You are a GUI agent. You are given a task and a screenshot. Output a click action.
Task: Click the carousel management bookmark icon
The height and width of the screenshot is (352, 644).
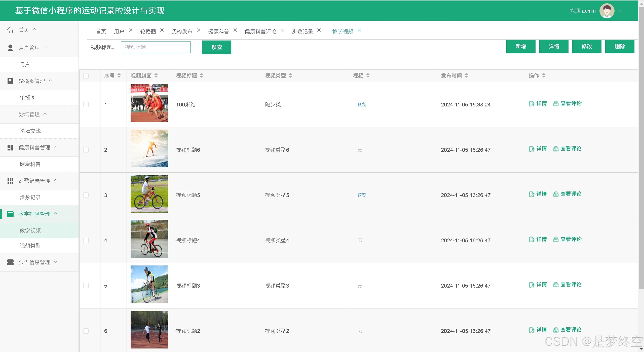click(x=10, y=81)
